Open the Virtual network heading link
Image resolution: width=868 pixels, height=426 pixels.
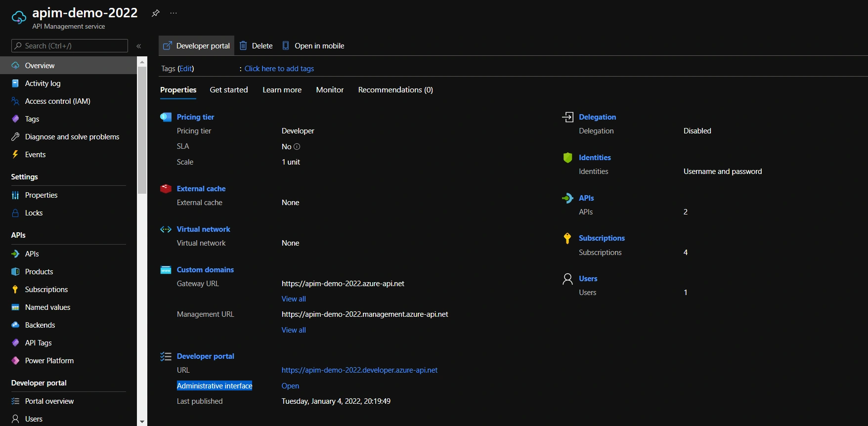(x=203, y=229)
